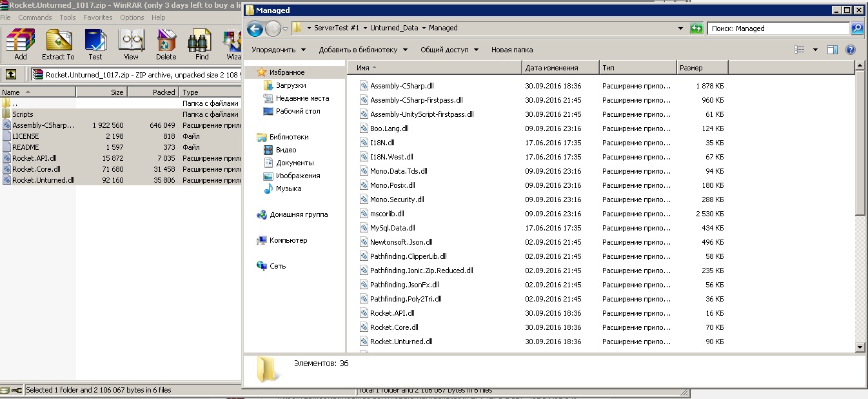Open the Favorites menu in WinRAR

pyautogui.click(x=97, y=17)
